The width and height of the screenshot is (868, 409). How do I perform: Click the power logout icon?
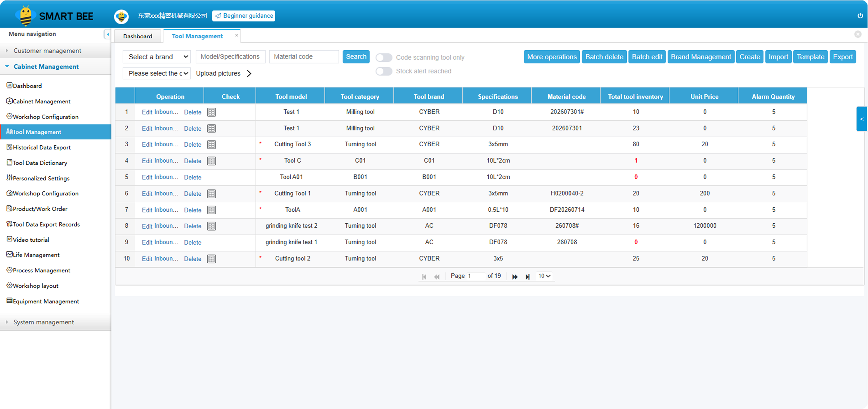click(x=860, y=16)
